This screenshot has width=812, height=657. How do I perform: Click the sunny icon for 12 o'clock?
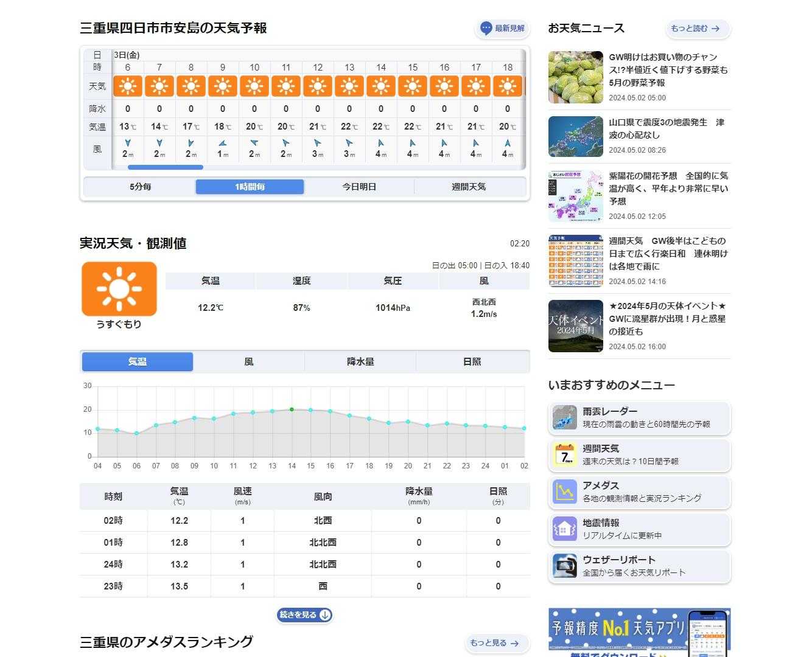(318, 86)
